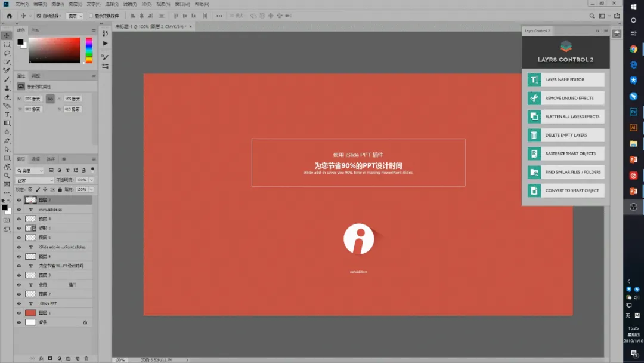Viewport: 644px width, 363px height.
Task: Click the add layer style fx icon
Action: point(41,358)
